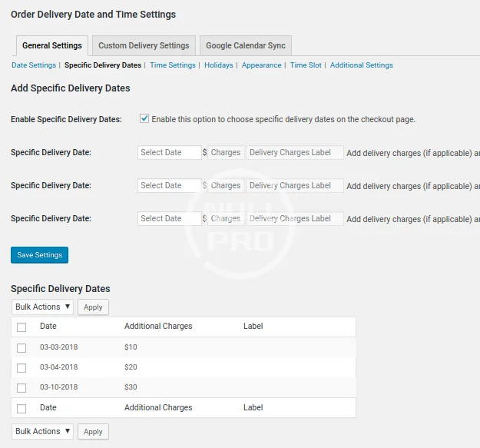Image resolution: width=480 pixels, height=448 pixels.
Task: Check the box for date 03-03-2018
Action: point(22,347)
